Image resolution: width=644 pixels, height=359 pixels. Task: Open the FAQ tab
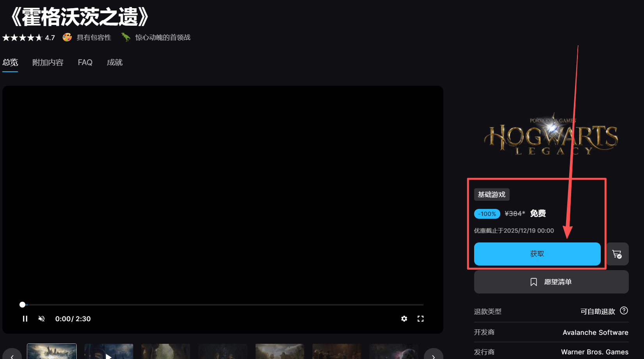[x=85, y=62]
